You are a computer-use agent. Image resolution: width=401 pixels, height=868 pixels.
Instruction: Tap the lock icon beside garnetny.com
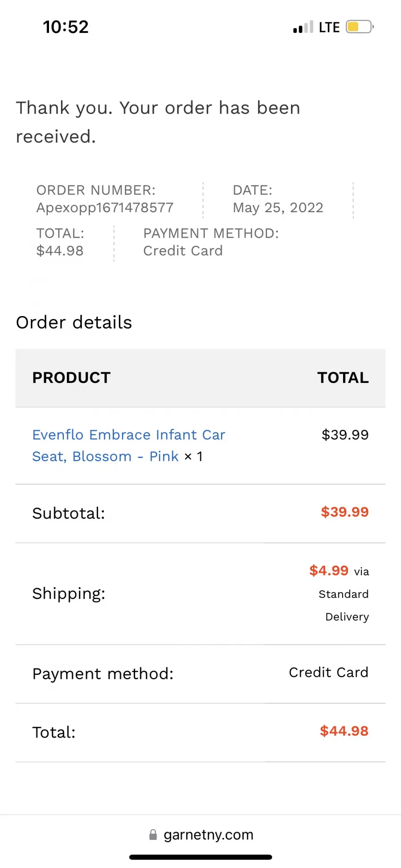click(153, 835)
